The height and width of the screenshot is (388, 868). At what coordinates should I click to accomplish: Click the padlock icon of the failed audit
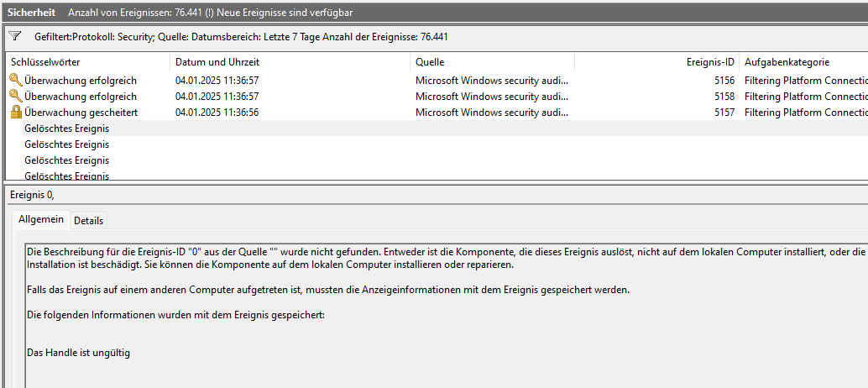tap(16, 113)
